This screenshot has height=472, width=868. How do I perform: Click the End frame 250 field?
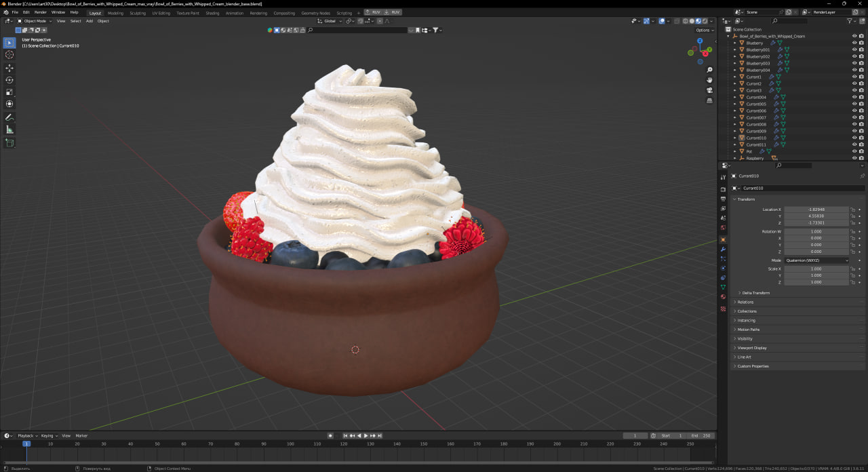[700, 435]
